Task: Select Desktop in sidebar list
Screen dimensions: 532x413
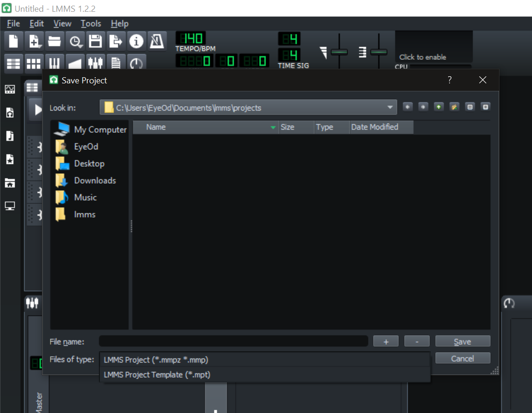Action: click(x=90, y=163)
